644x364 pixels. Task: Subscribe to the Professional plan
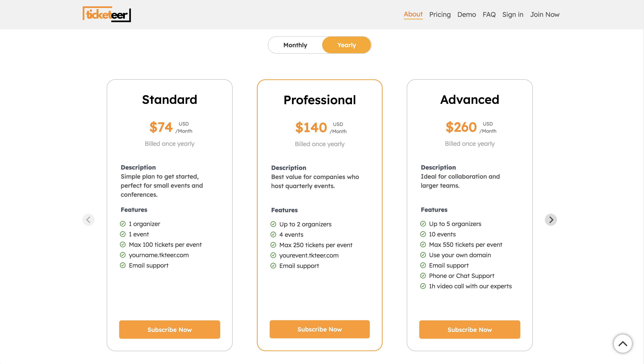coord(320,329)
